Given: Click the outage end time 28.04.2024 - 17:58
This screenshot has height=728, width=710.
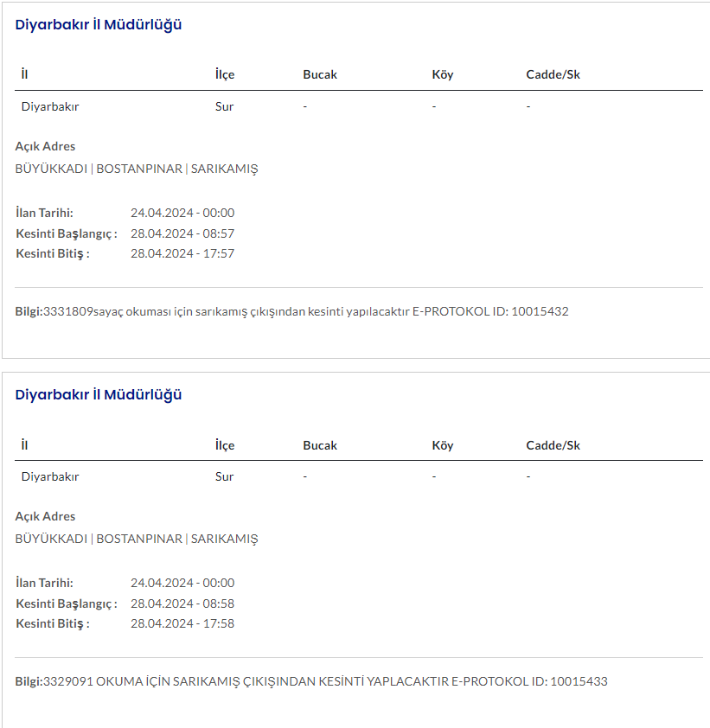Looking at the screenshot, I should [182, 624].
